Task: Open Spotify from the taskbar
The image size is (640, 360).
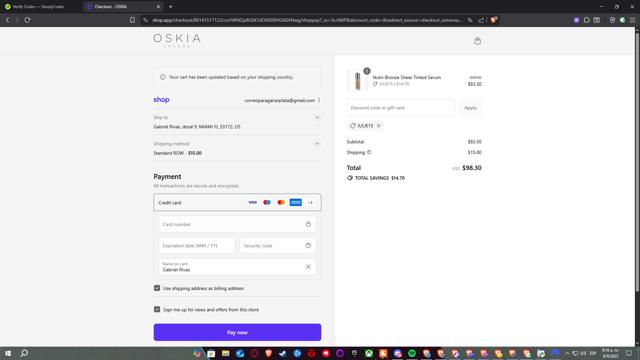Action: (412, 353)
